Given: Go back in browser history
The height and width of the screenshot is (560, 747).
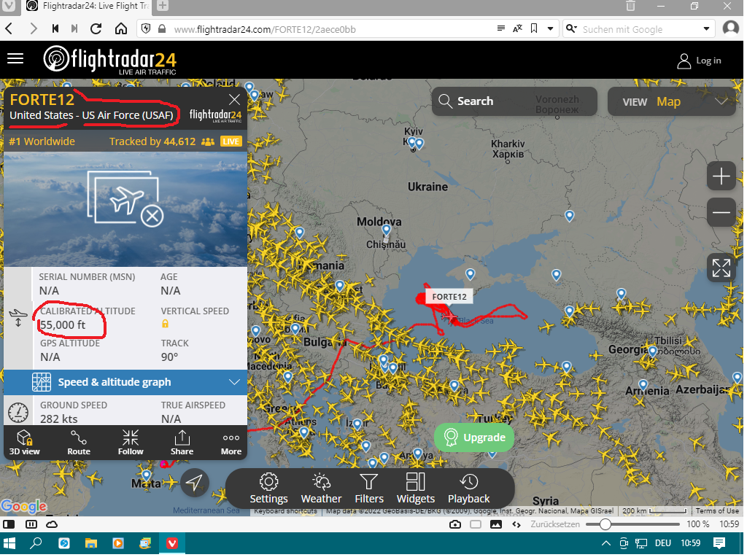Looking at the screenshot, I should (x=9, y=29).
